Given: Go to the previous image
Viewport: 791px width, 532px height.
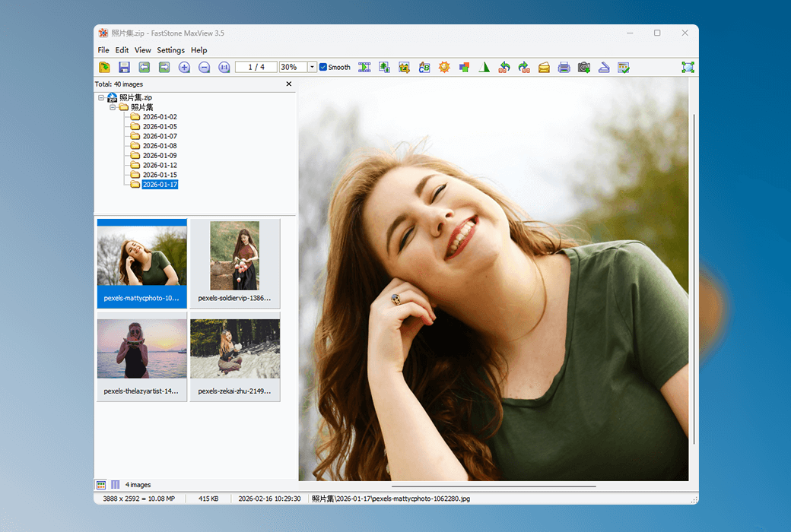Looking at the screenshot, I should click(x=144, y=67).
